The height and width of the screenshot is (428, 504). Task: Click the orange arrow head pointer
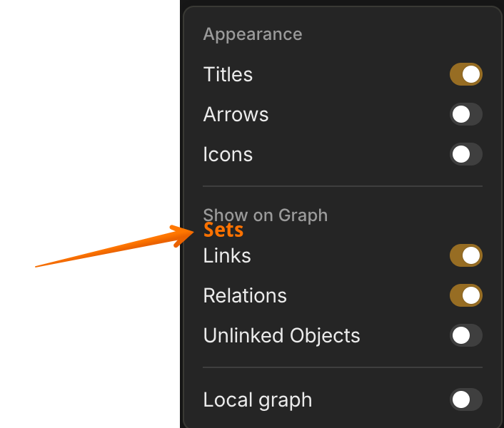(x=183, y=235)
